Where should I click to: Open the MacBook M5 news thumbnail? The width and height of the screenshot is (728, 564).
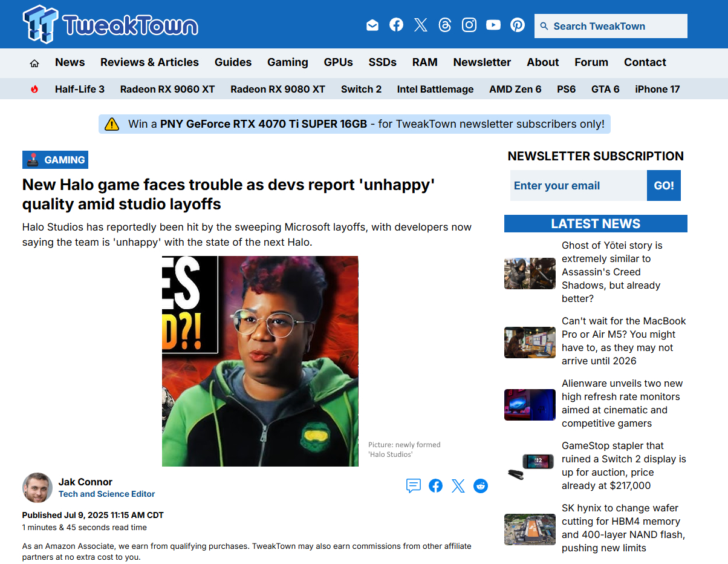coord(530,343)
